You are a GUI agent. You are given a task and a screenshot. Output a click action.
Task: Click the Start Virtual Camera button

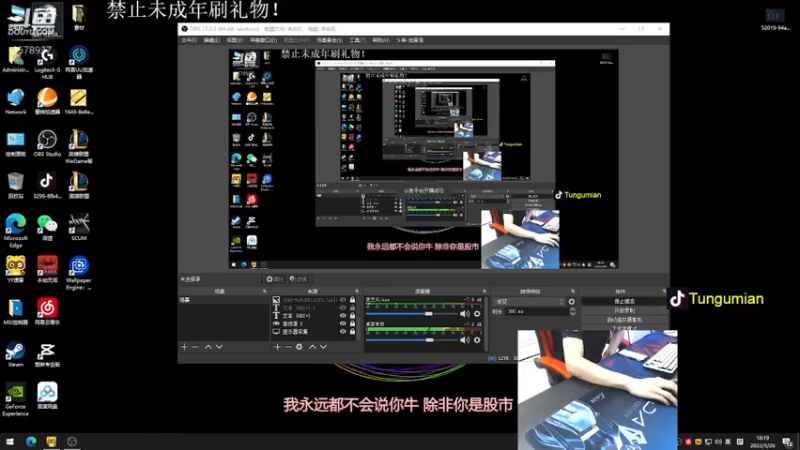(624, 319)
